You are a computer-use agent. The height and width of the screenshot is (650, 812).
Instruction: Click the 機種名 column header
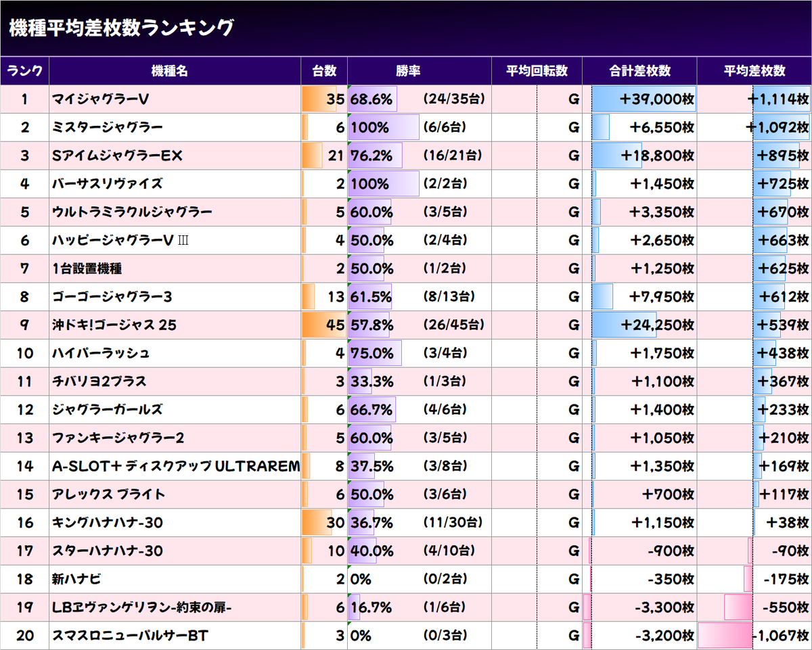coord(175,71)
